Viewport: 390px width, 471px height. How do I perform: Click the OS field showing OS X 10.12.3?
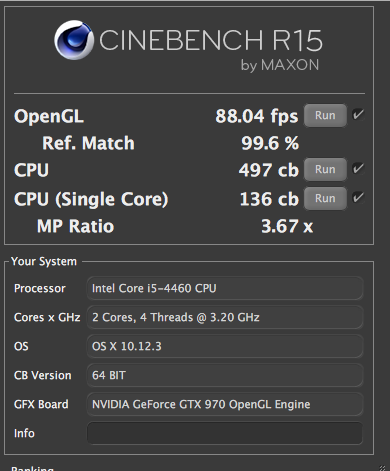click(225, 346)
